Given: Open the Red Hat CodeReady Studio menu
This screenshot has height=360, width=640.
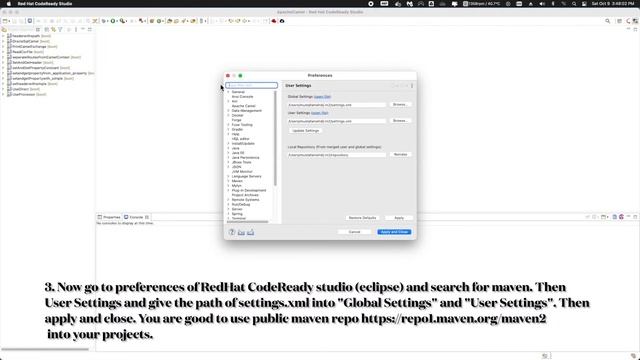Looking at the screenshot, I should (45, 4).
